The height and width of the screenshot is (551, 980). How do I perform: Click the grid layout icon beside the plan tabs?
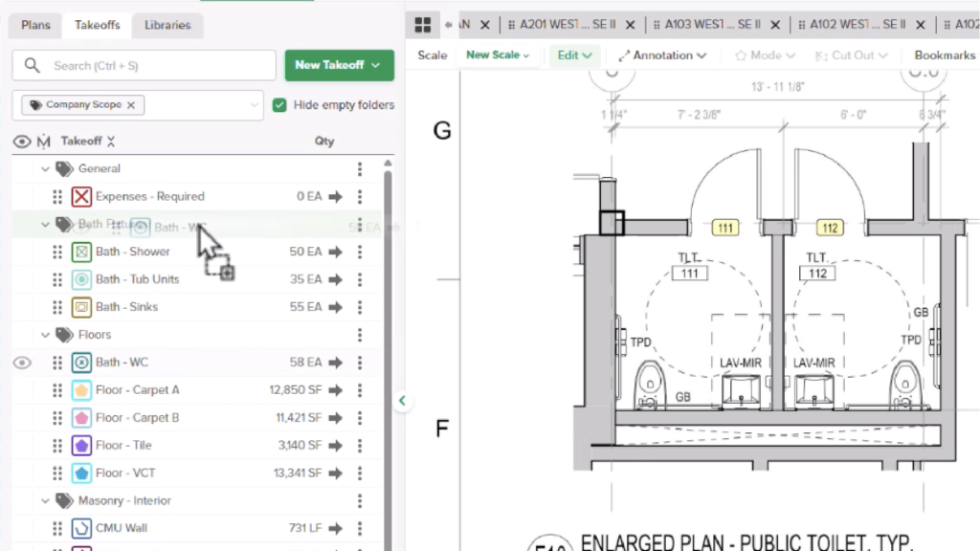click(422, 24)
